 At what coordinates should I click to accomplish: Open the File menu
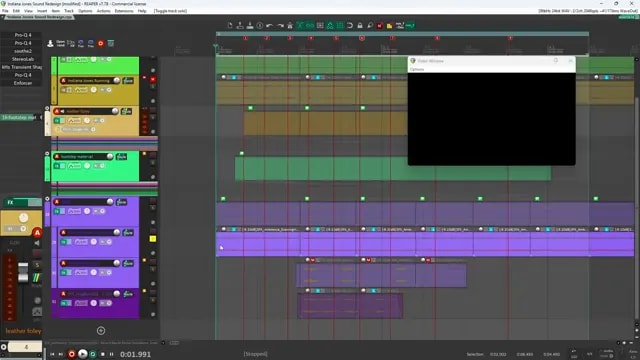[x=5, y=11]
